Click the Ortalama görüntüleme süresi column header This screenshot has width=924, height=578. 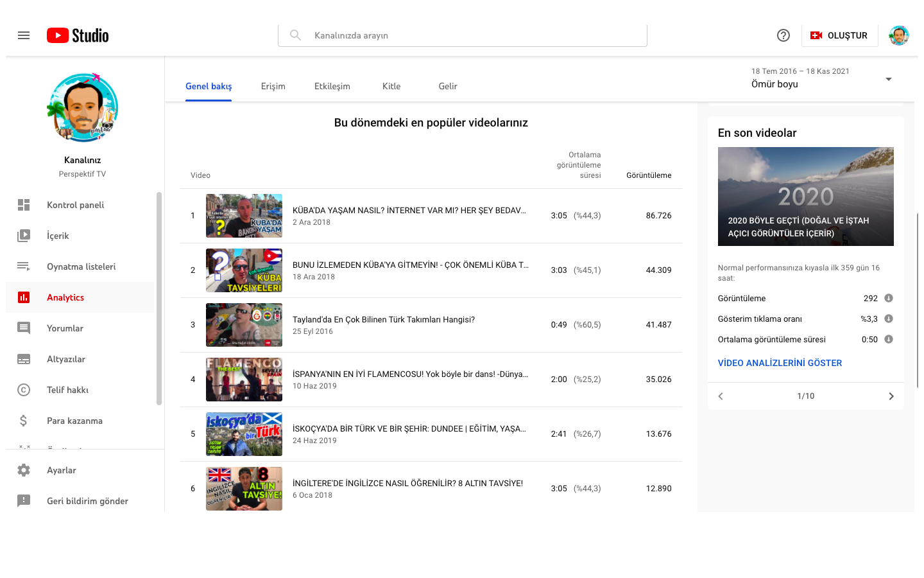click(x=579, y=165)
